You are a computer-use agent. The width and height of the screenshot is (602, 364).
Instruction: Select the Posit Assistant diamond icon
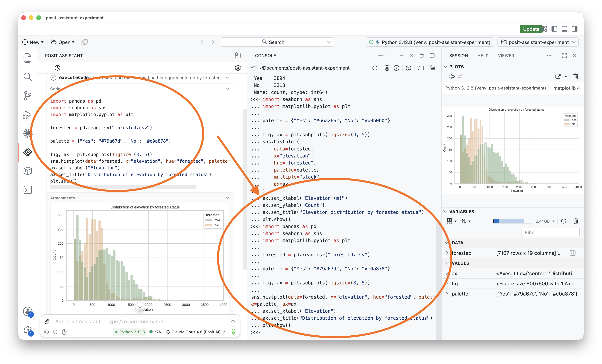pyautogui.click(x=28, y=152)
